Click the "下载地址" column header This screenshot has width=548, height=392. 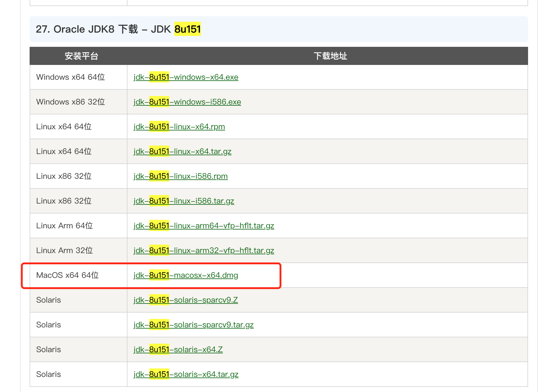[330, 56]
